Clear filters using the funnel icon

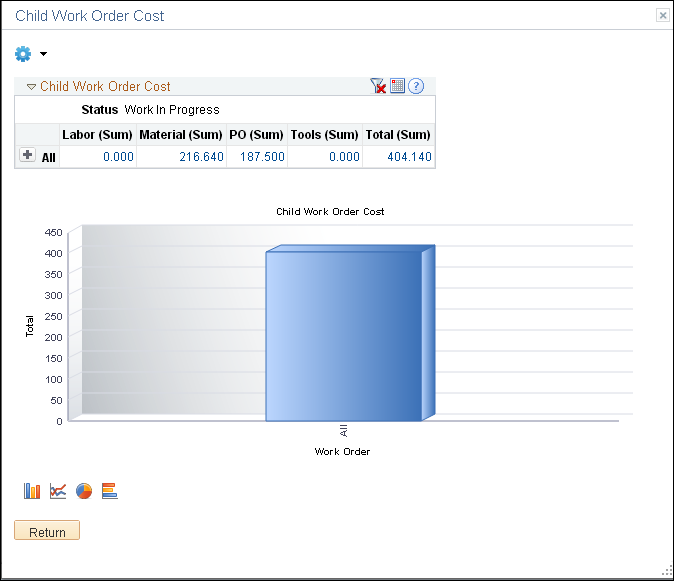pos(378,86)
